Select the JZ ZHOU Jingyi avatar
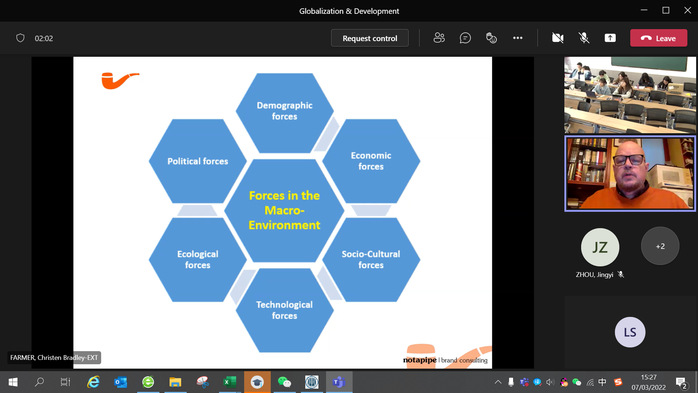The height and width of the screenshot is (393, 698). point(600,247)
